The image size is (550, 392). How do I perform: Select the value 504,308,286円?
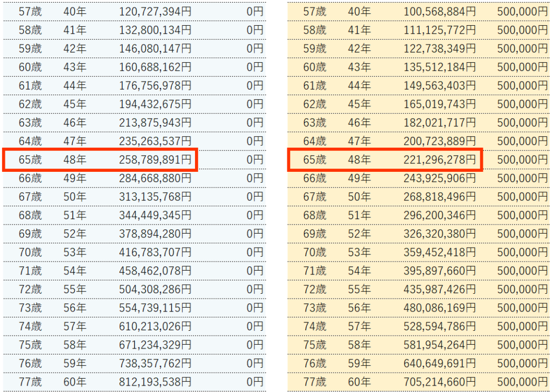[155, 289]
